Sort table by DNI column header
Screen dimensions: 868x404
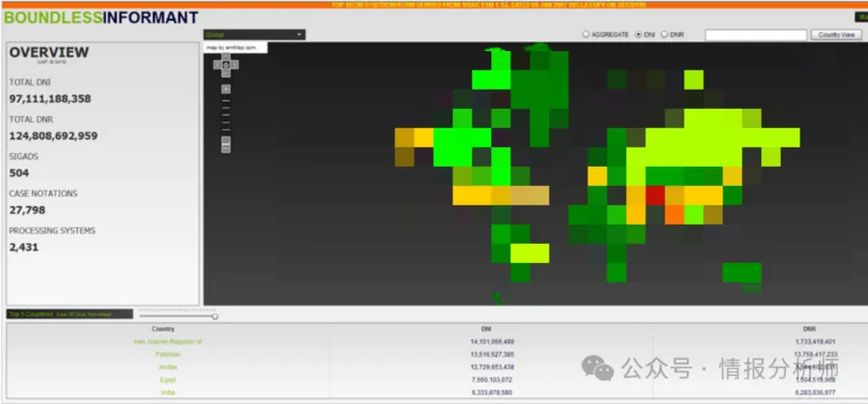[x=485, y=329]
